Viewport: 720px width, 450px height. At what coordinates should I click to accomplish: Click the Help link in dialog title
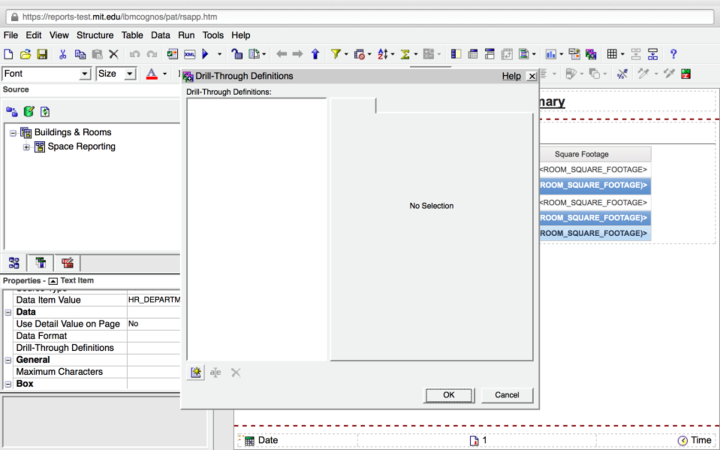click(511, 76)
